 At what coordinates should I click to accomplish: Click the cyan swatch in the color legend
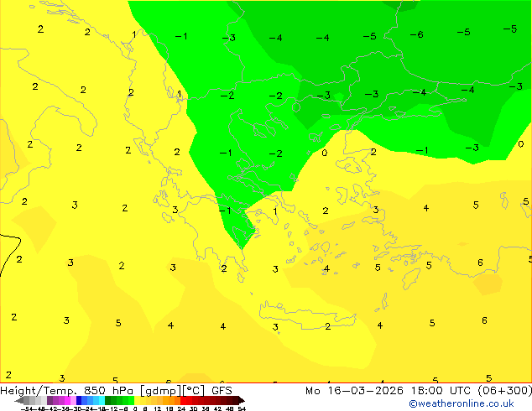102,400
